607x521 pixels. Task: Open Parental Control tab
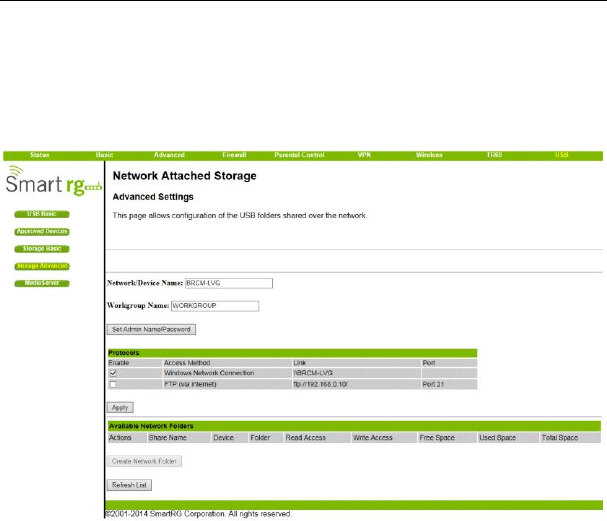pyautogui.click(x=299, y=155)
